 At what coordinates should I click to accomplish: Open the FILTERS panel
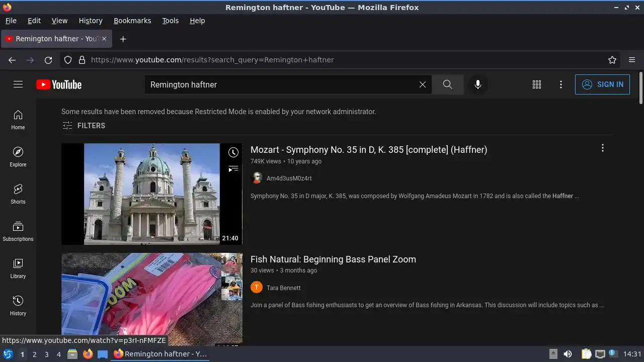(x=84, y=126)
